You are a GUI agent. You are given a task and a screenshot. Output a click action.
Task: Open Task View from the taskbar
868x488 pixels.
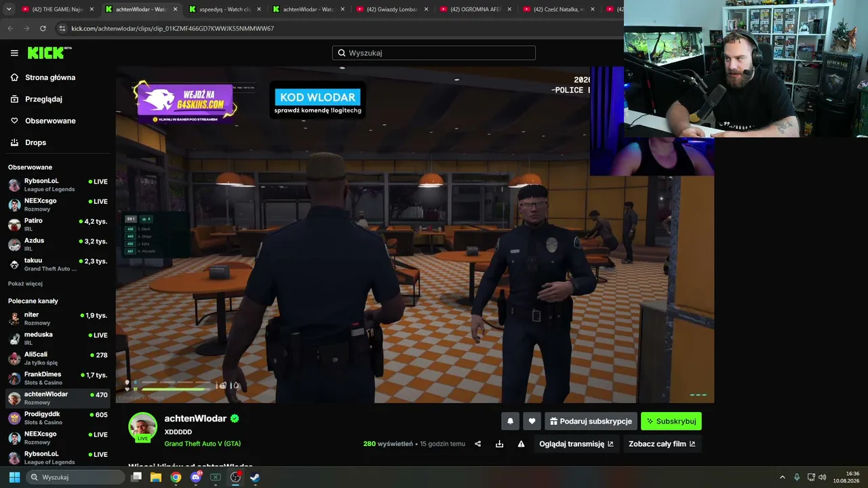click(136, 477)
